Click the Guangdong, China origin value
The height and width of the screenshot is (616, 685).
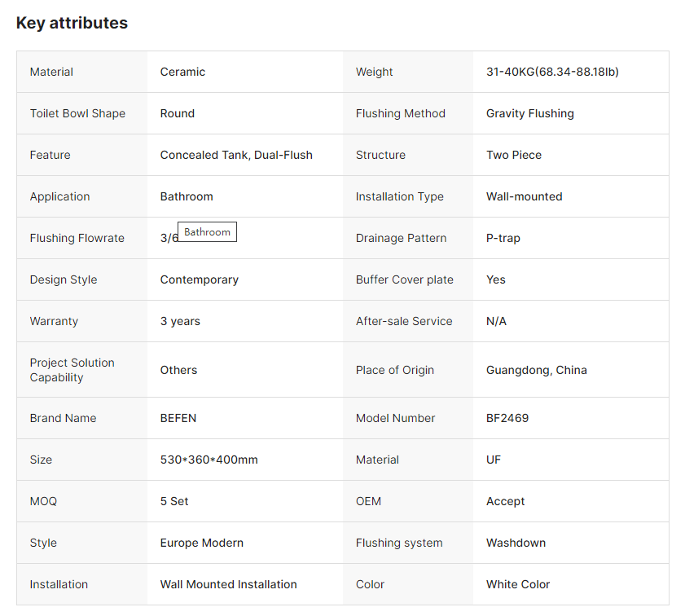[536, 370]
